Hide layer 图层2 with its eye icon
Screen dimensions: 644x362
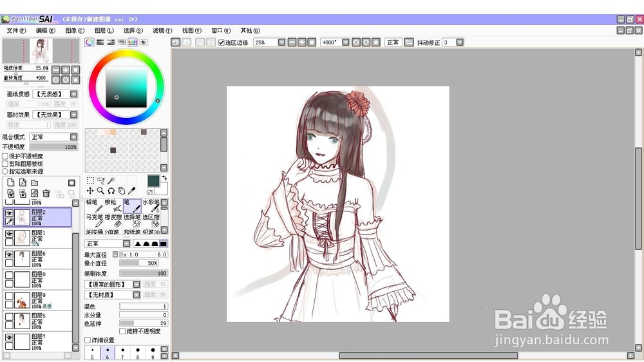click(x=9, y=213)
